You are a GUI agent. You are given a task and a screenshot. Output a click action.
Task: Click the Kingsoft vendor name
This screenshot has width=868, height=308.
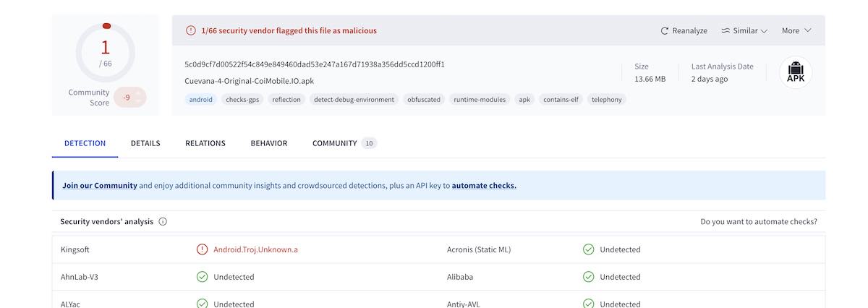tap(75, 249)
